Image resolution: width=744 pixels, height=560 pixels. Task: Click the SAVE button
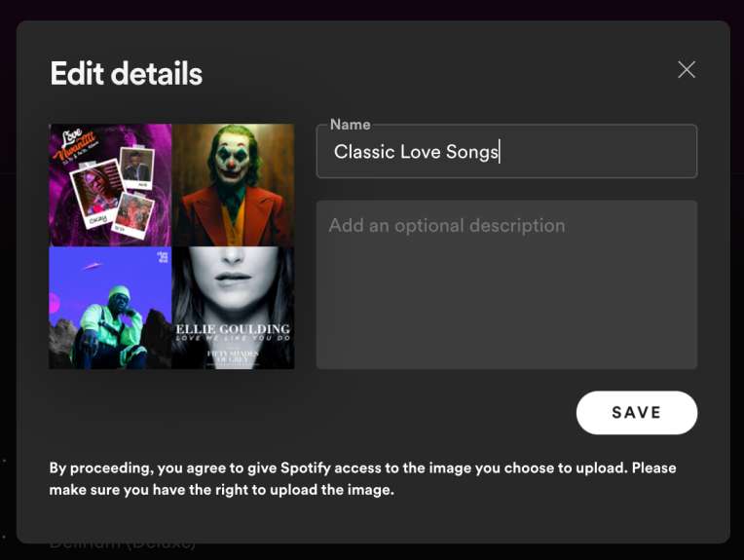point(636,412)
